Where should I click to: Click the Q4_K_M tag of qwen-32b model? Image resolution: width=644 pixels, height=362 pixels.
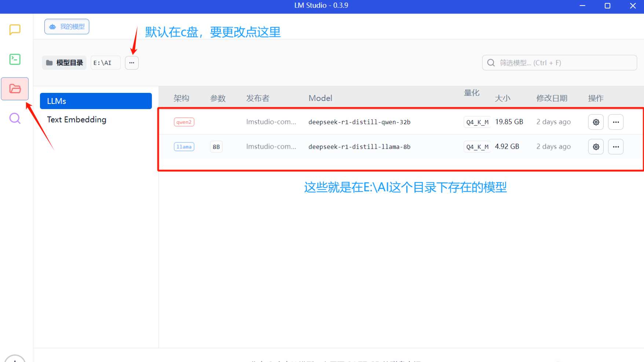477,122
